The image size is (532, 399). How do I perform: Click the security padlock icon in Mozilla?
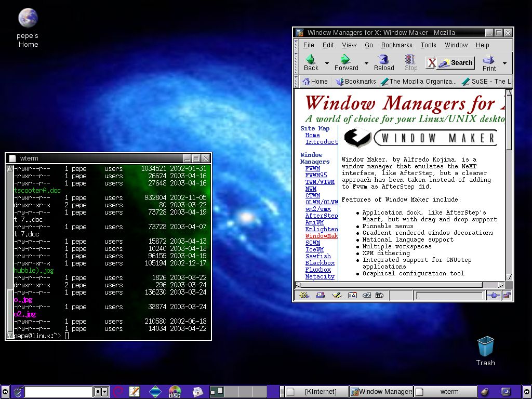pyautogui.click(x=507, y=295)
